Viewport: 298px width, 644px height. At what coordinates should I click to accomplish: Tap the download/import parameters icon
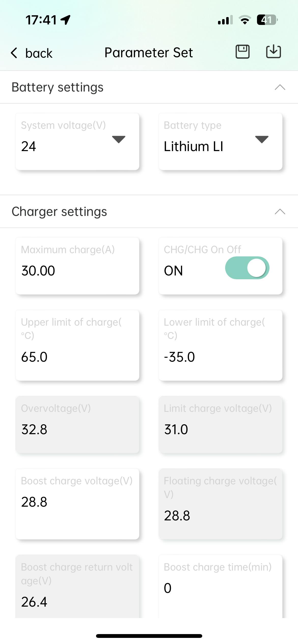point(273,52)
